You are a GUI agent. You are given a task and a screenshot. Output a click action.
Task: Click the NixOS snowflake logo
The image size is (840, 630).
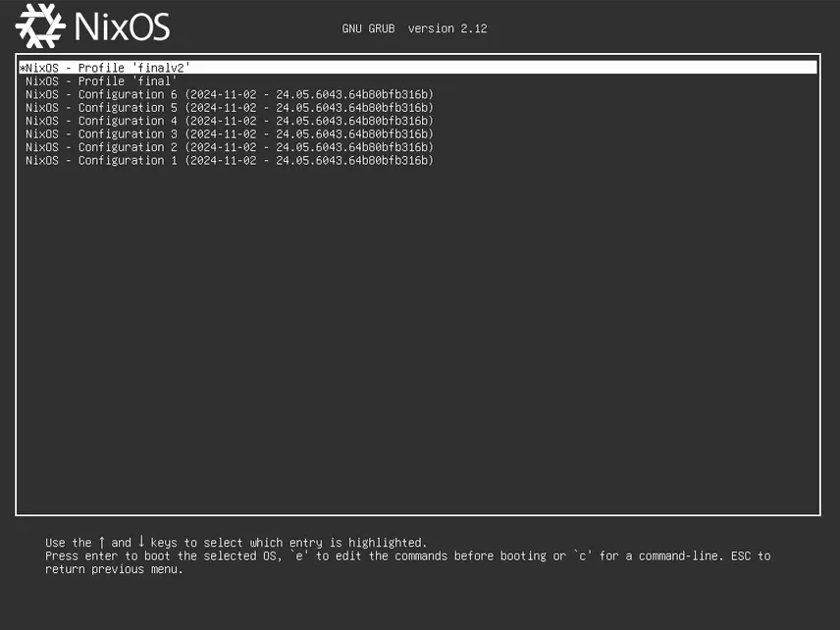39,26
